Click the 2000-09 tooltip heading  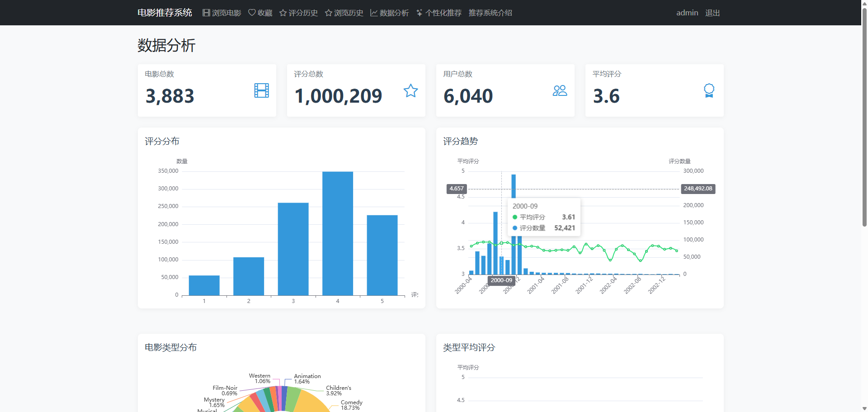click(525, 206)
